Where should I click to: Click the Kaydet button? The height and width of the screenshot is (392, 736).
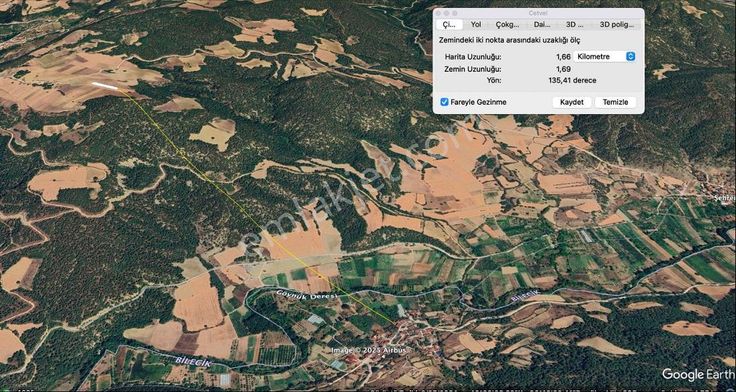coord(572,102)
